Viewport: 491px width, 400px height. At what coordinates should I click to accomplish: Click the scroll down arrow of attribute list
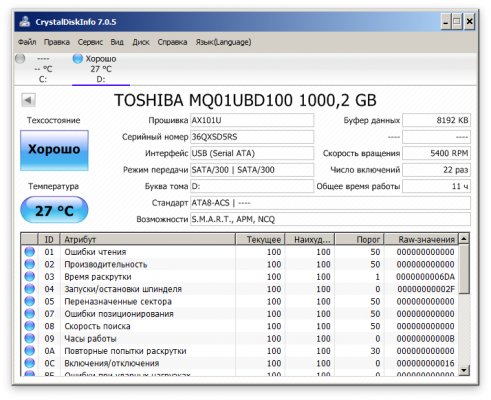pos(464,369)
